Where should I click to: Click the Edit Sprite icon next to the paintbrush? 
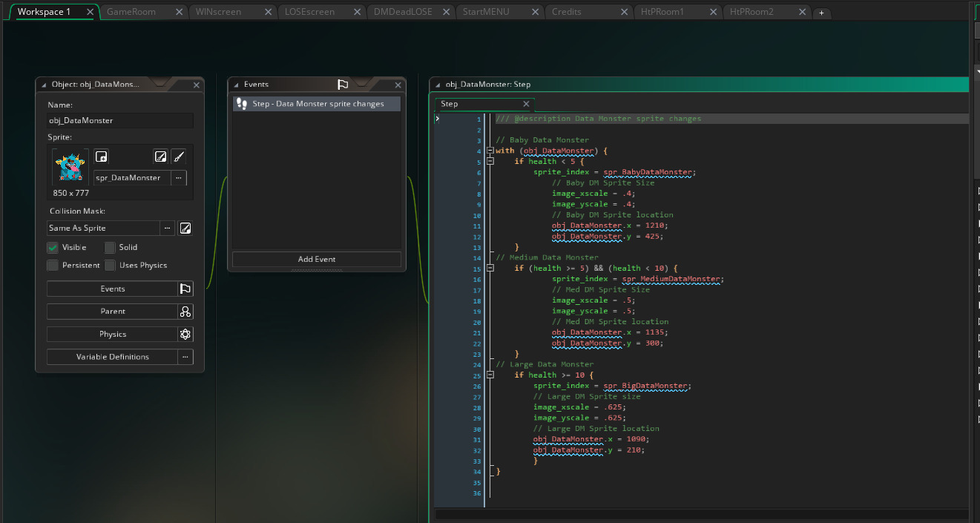pos(160,157)
